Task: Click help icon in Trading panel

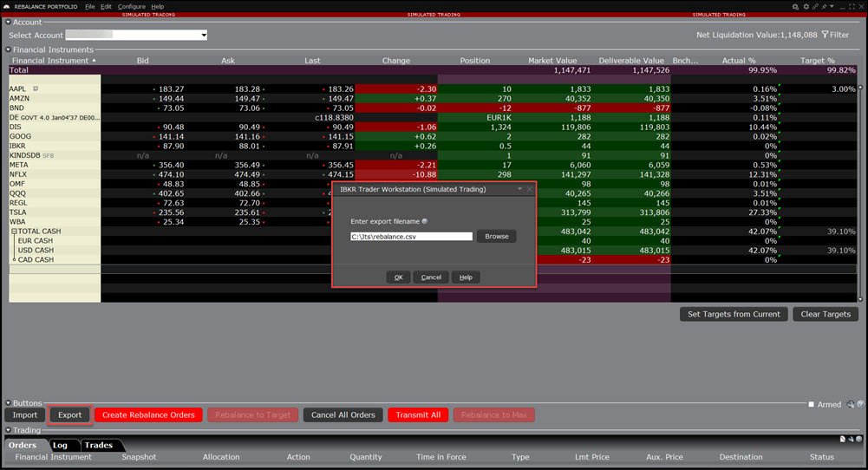Action: 858,439
